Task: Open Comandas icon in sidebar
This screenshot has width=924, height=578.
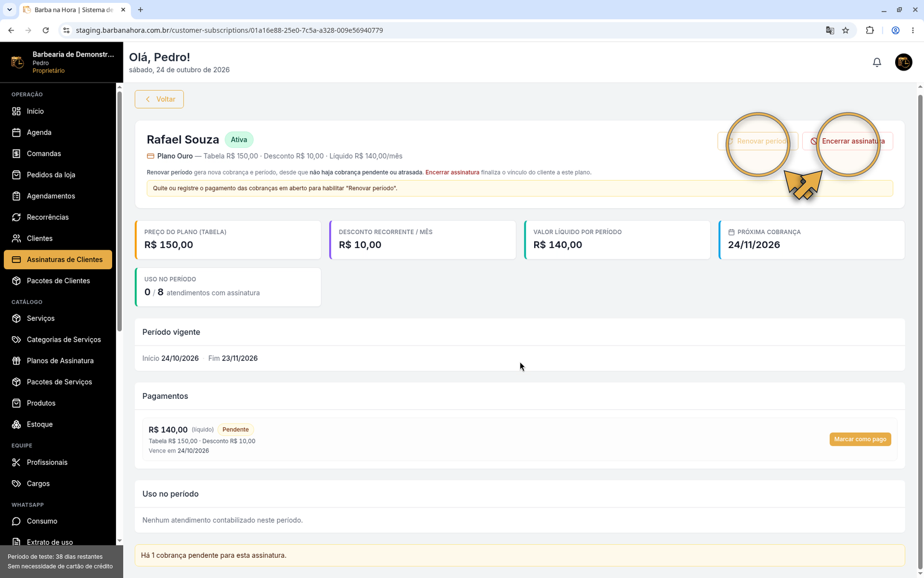Action: [x=16, y=154]
